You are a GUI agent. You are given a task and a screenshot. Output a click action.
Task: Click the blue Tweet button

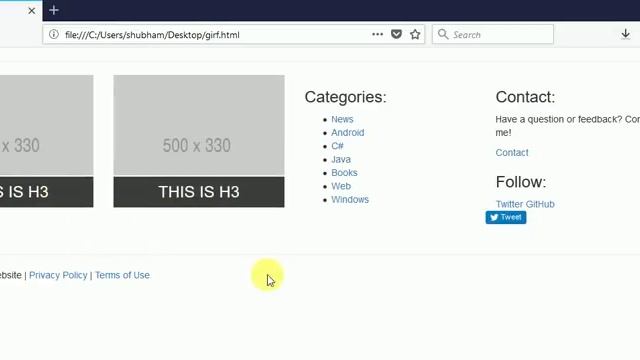point(506,218)
